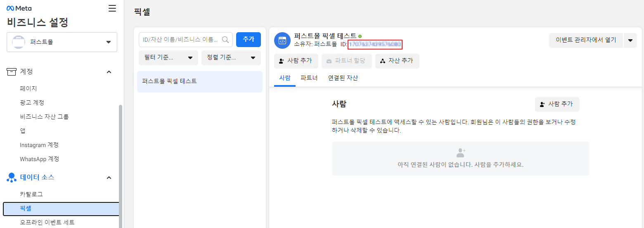Open 페이지 in sidebar

[28, 88]
